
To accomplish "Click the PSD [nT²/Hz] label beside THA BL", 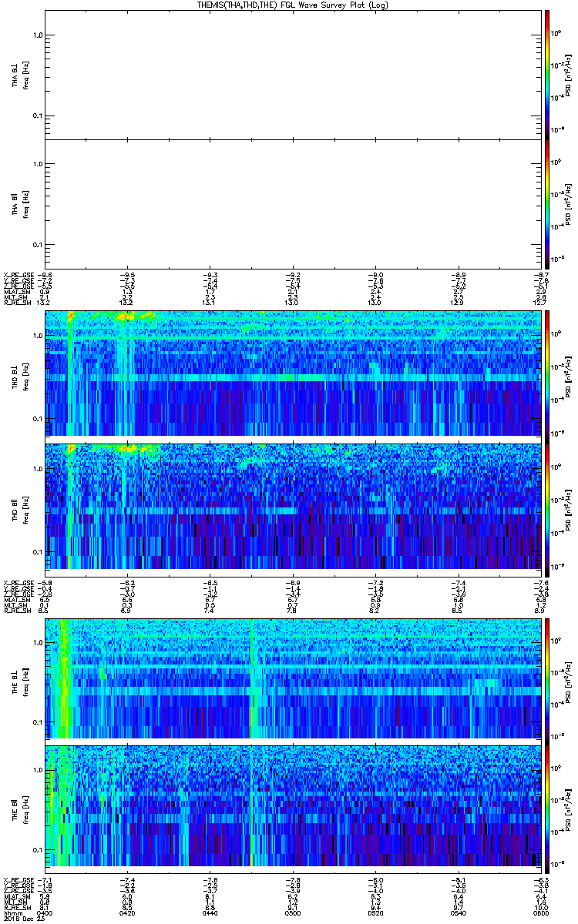I will (x=567, y=75).
